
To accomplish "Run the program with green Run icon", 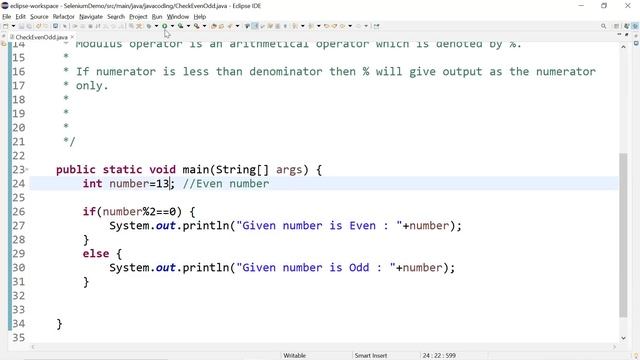I will tap(164, 26).
